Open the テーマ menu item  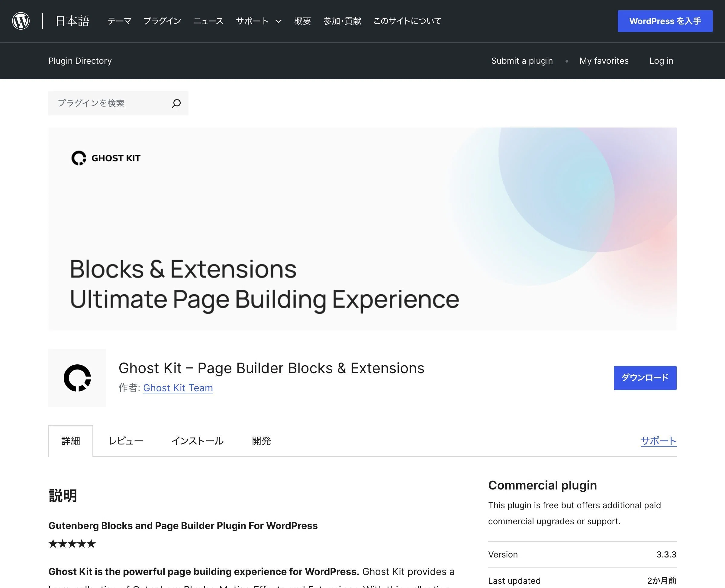coord(119,21)
